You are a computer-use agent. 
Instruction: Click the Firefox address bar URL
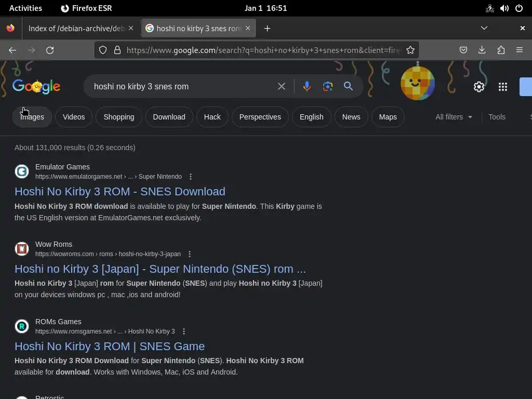[263, 50]
